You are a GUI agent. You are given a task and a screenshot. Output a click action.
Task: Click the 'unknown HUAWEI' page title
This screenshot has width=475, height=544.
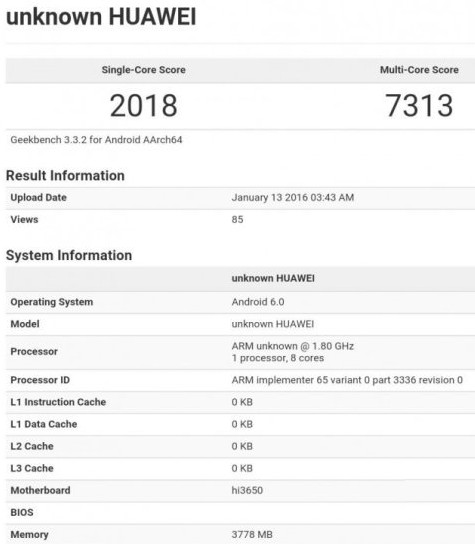tap(101, 17)
